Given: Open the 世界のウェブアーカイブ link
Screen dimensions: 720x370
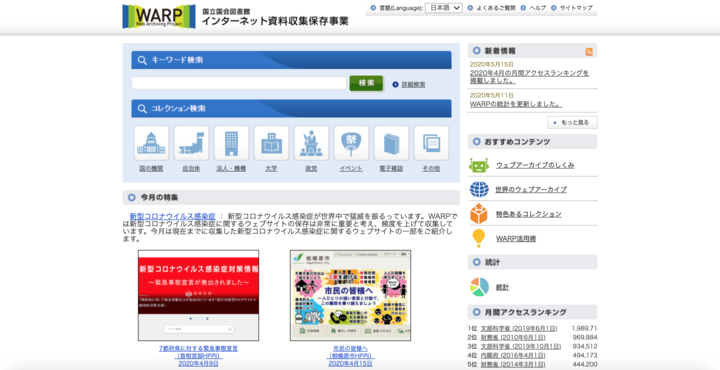Looking at the screenshot, I should [x=531, y=189].
